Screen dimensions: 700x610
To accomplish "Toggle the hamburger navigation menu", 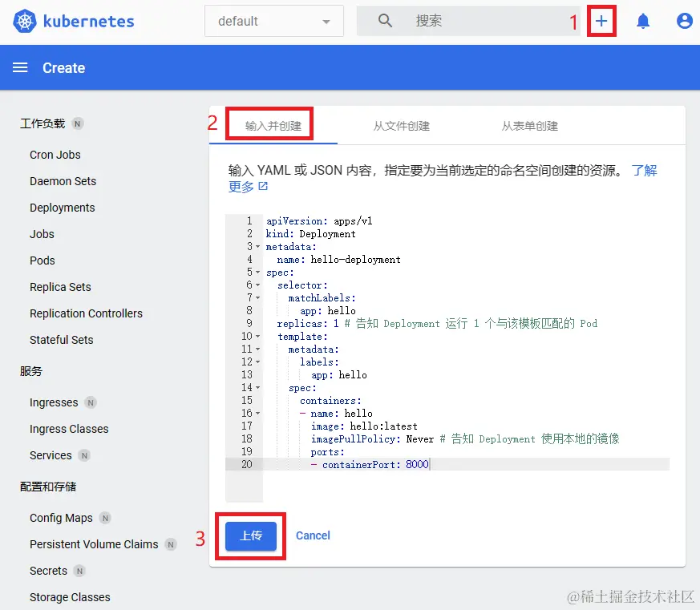I will (x=20, y=67).
